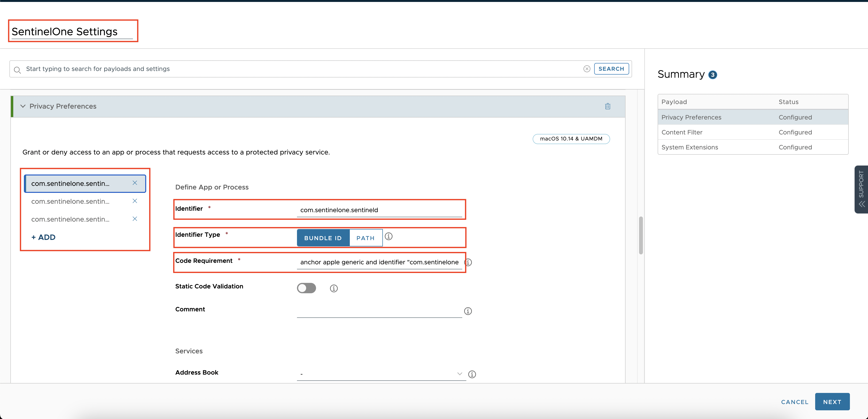Remove the third com.sentinelone entry
The height and width of the screenshot is (419, 868).
[x=135, y=219]
